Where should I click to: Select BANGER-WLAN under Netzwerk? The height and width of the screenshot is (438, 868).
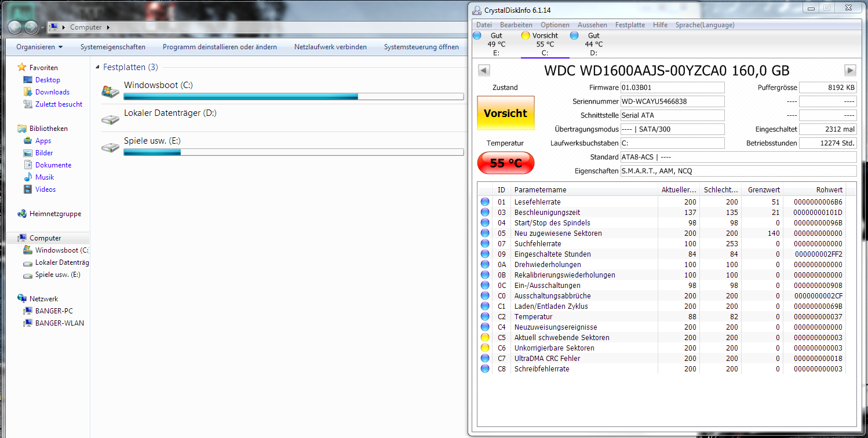pos(59,323)
